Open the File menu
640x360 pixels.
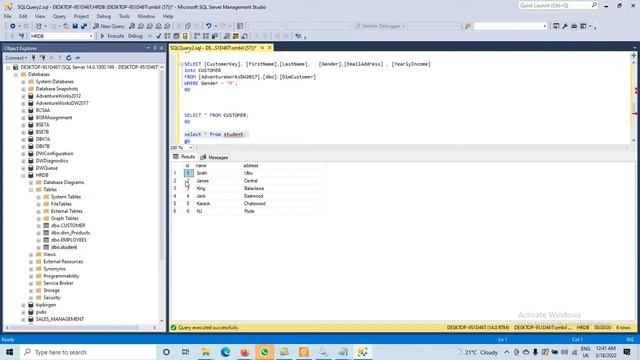click(8, 16)
